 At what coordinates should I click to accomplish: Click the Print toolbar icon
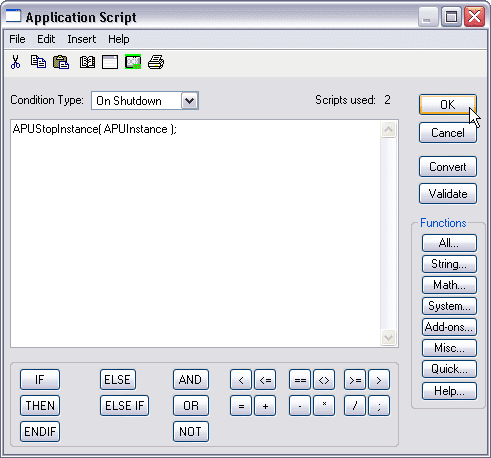(x=156, y=62)
